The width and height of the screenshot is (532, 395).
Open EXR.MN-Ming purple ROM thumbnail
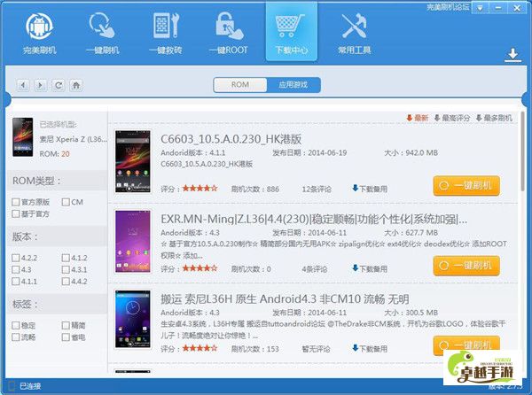click(133, 242)
